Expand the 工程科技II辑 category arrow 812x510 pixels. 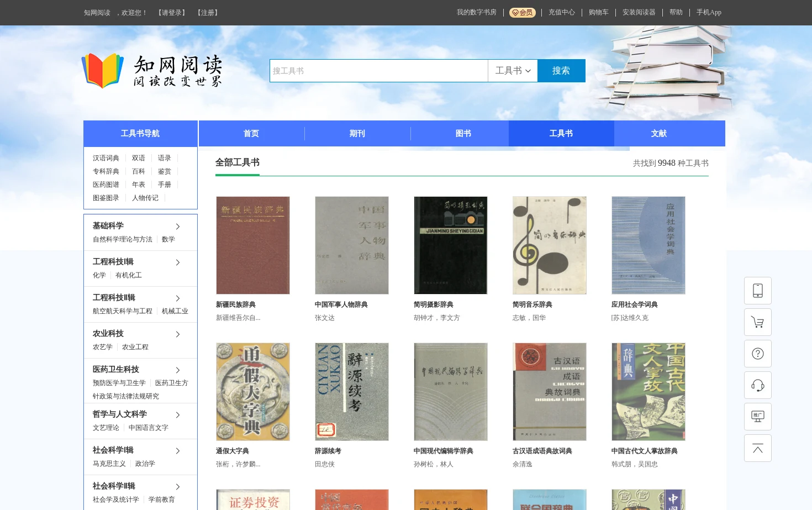click(178, 298)
